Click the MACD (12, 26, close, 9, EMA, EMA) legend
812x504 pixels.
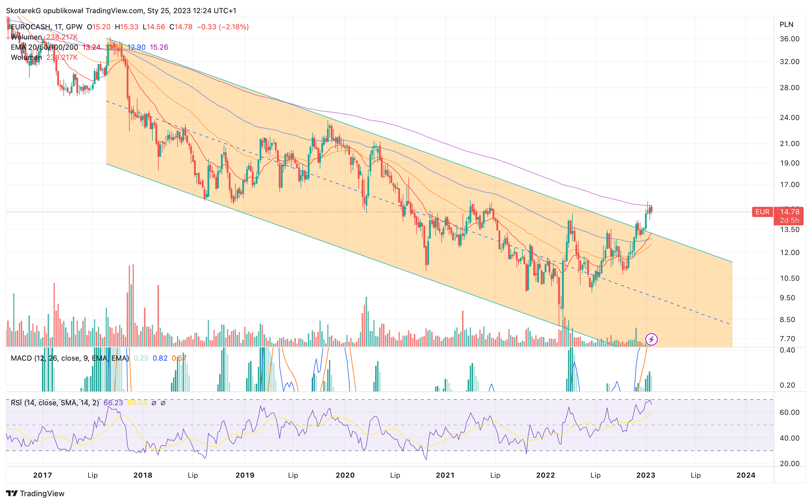(x=70, y=358)
